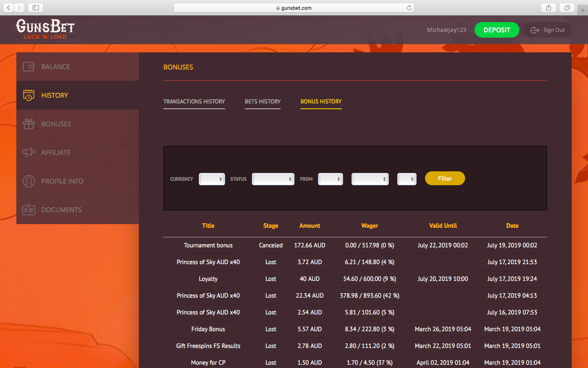Click the Affiliate megaphone icon
588x368 pixels.
pyautogui.click(x=29, y=153)
